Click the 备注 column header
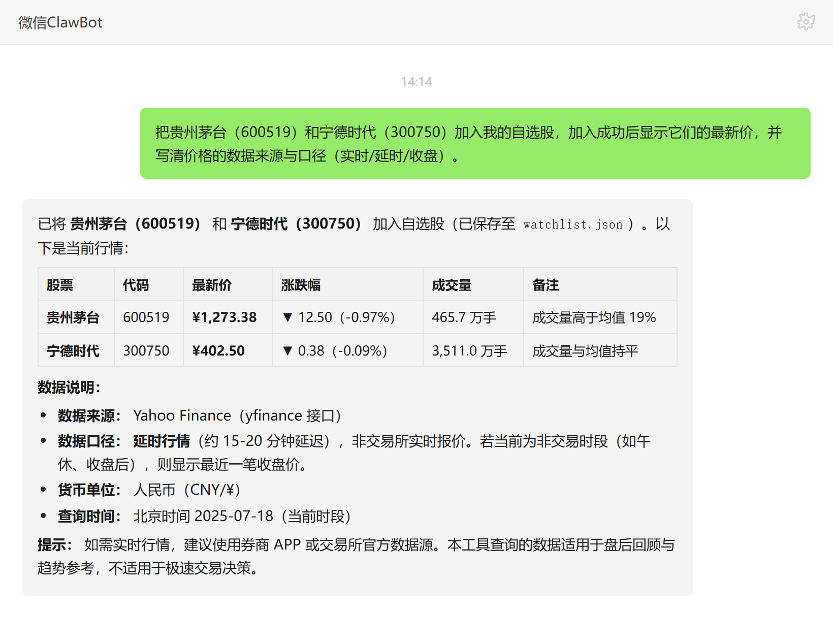The height and width of the screenshot is (644, 833). coord(600,284)
